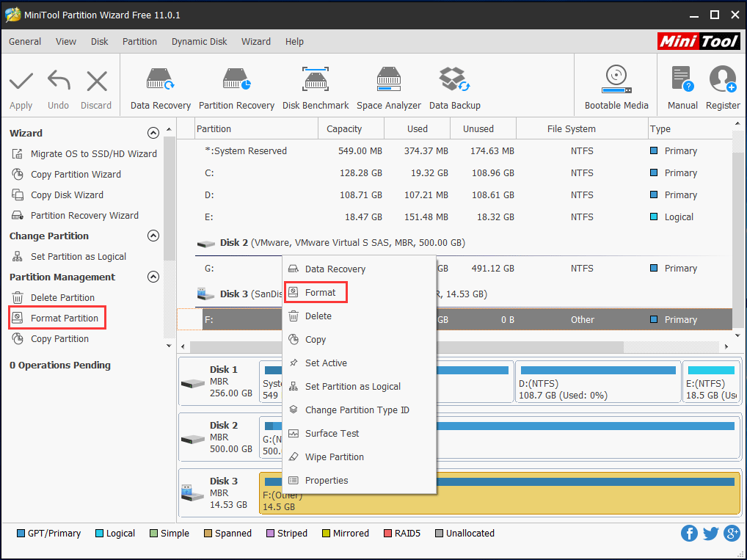Image resolution: width=747 pixels, height=560 pixels.
Task: Create Bootable Media
Action: (615, 84)
